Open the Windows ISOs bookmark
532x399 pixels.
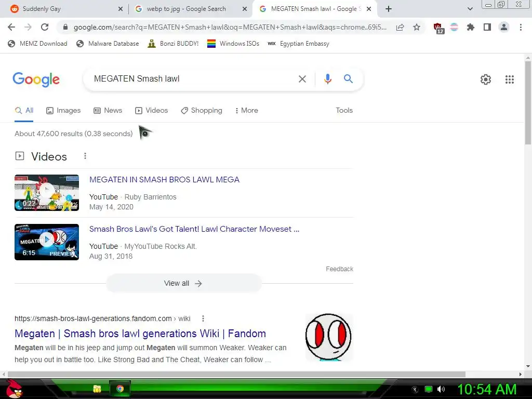(233, 44)
